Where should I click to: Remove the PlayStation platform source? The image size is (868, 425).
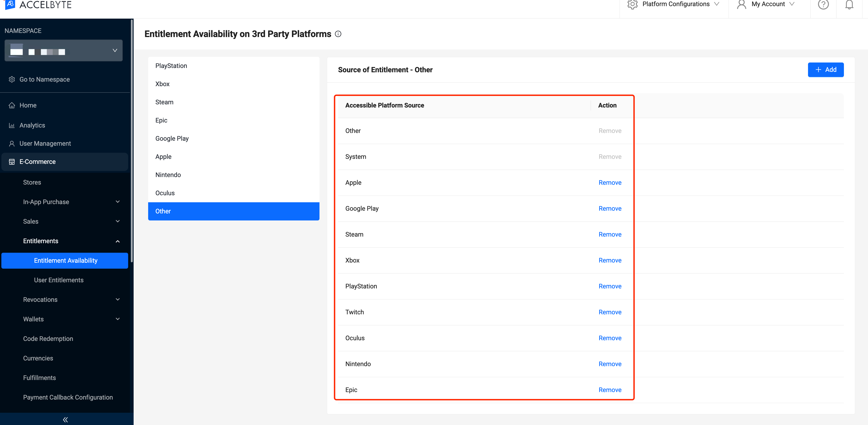[x=610, y=287]
